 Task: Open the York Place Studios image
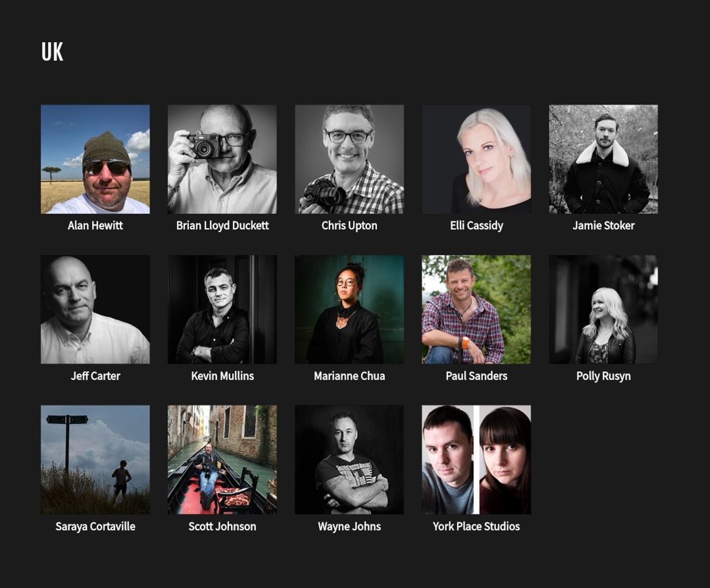tap(476, 459)
